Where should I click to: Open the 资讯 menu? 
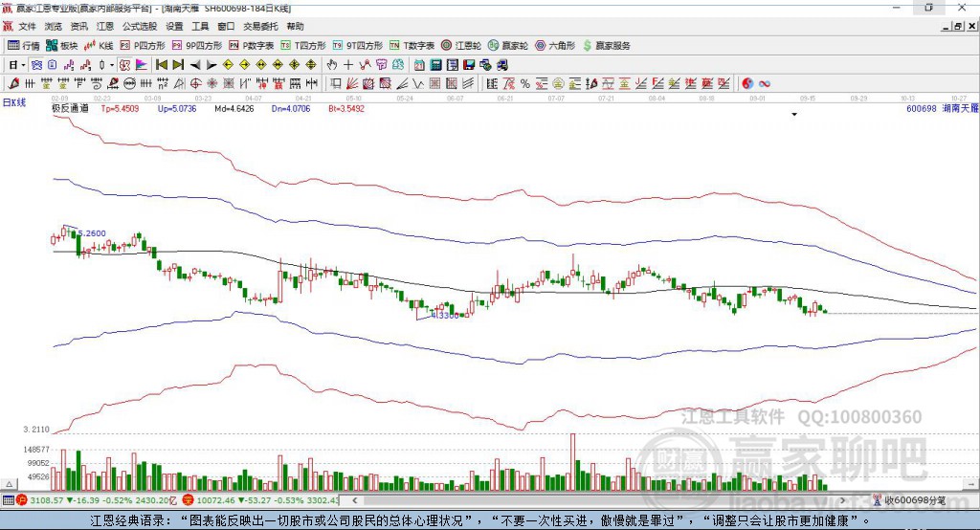pyautogui.click(x=78, y=26)
